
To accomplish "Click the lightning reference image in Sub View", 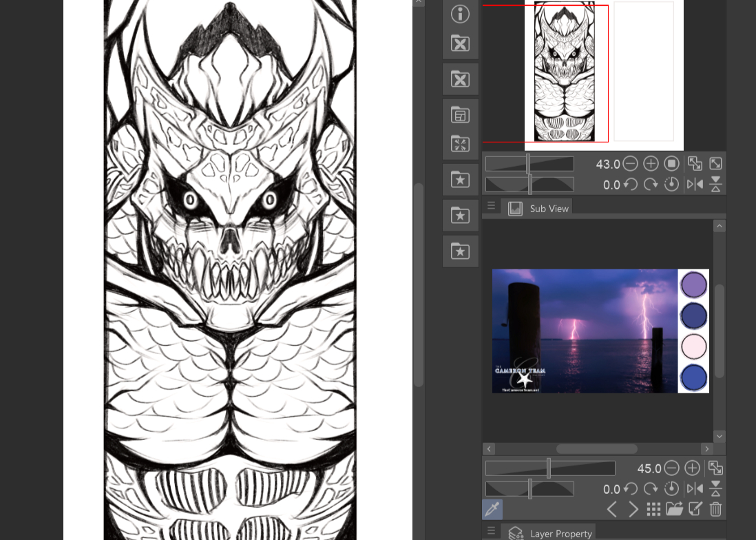I will coord(585,331).
